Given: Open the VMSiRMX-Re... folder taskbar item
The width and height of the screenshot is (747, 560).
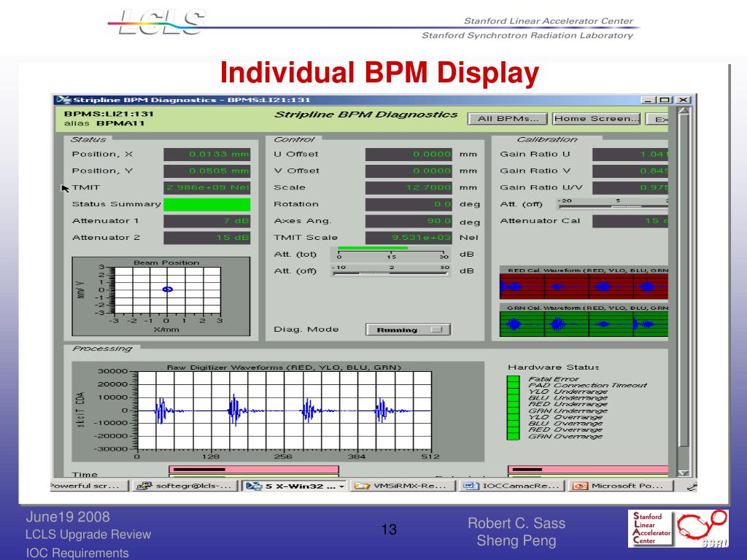Looking at the screenshot, I should point(403,486).
